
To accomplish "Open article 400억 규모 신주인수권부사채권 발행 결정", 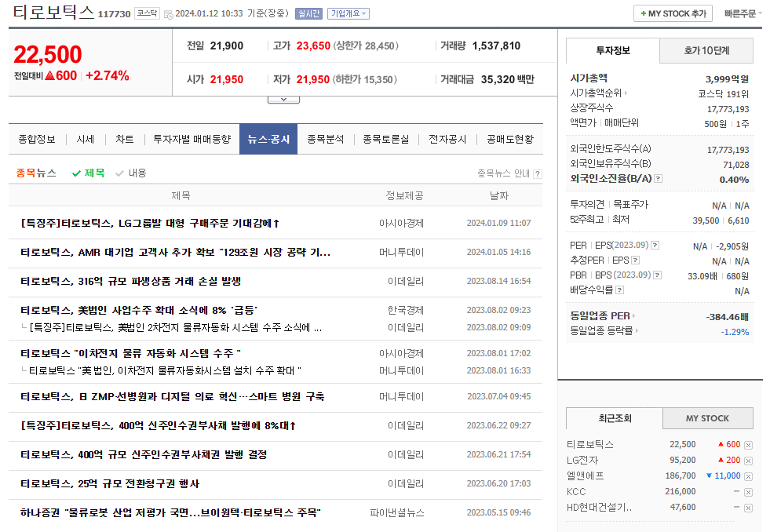I will pos(144,454).
